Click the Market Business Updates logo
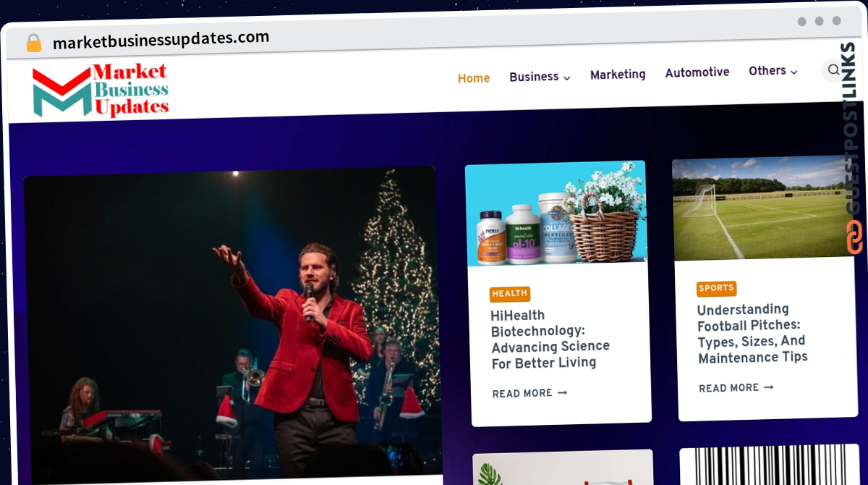 pyautogui.click(x=101, y=91)
